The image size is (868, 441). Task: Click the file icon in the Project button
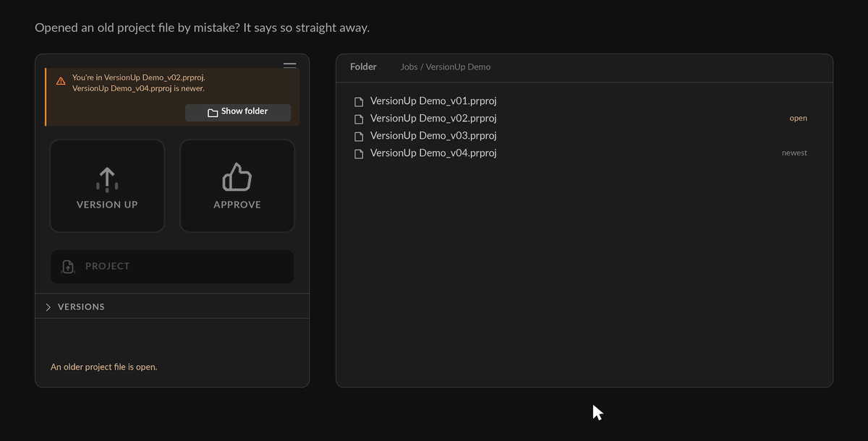(x=68, y=267)
